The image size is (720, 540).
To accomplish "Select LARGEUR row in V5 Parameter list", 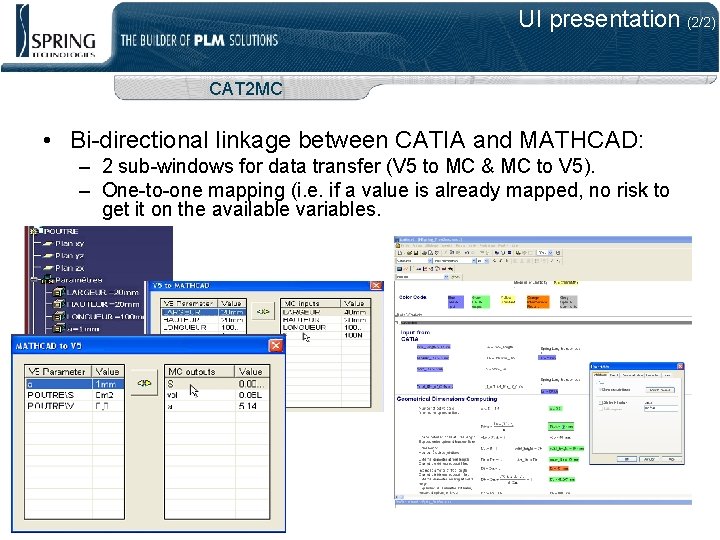I will [x=203, y=312].
